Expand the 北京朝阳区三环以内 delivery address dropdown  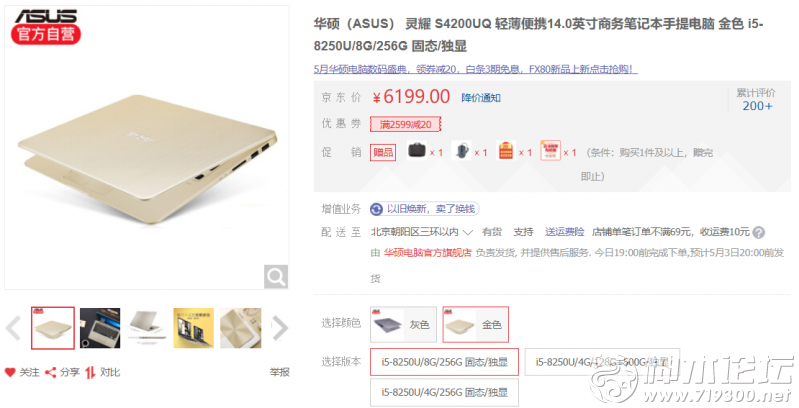coord(422,232)
